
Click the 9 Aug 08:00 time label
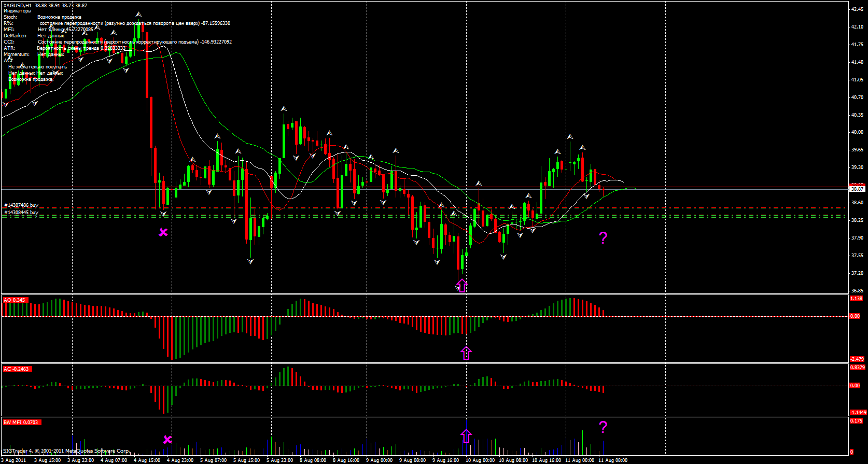[412, 460]
